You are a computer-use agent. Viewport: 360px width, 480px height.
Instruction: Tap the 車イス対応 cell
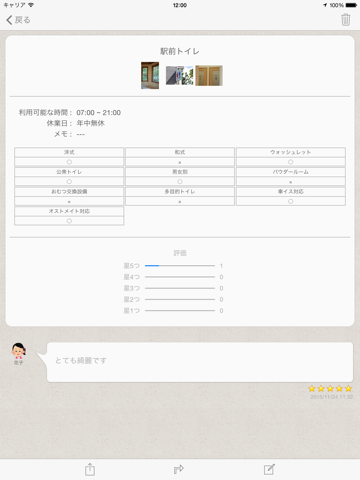click(x=291, y=192)
